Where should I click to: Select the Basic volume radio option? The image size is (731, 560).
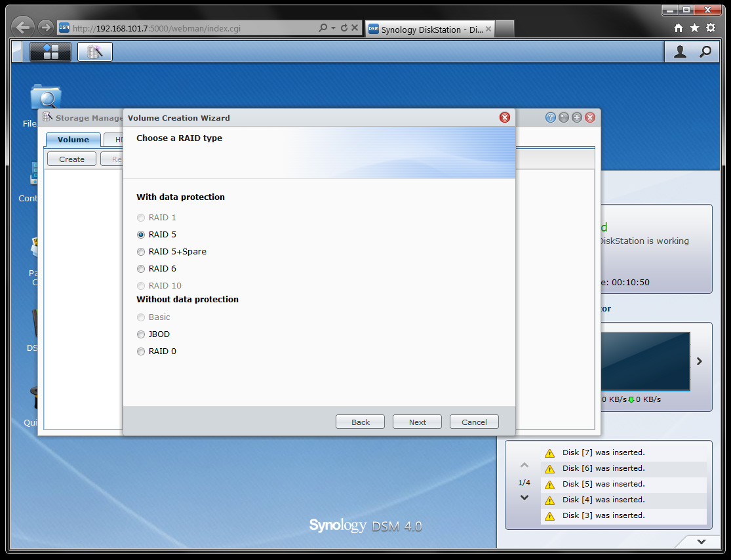click(141, 317)
